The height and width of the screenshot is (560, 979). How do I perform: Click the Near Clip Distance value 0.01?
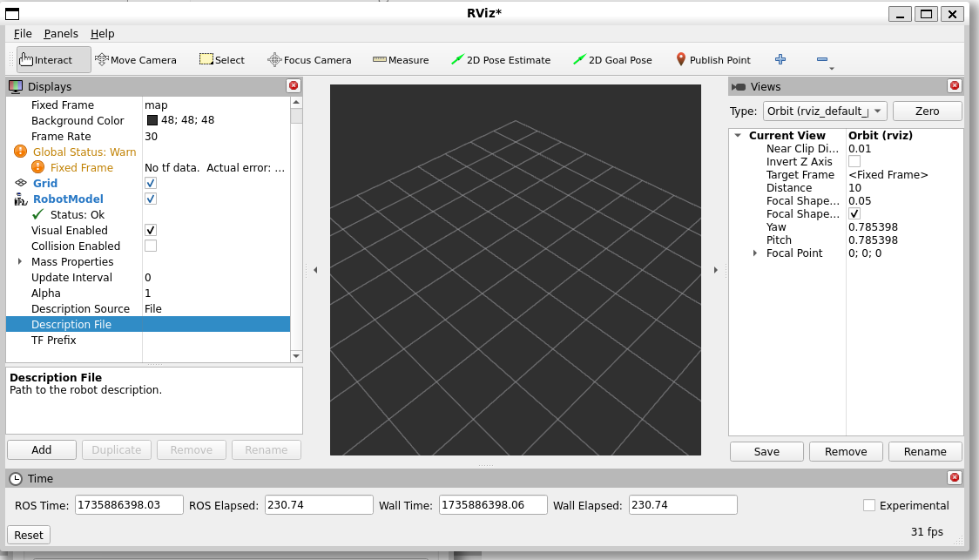coord(860,149)
